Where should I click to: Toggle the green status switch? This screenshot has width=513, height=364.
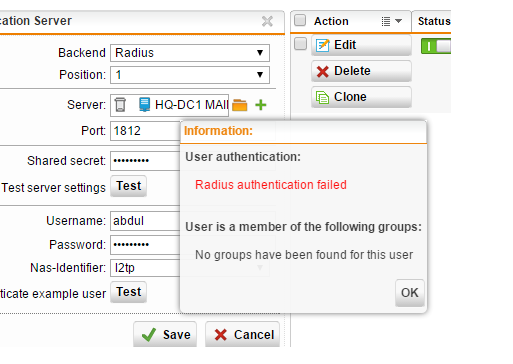[x=436, y=46]
